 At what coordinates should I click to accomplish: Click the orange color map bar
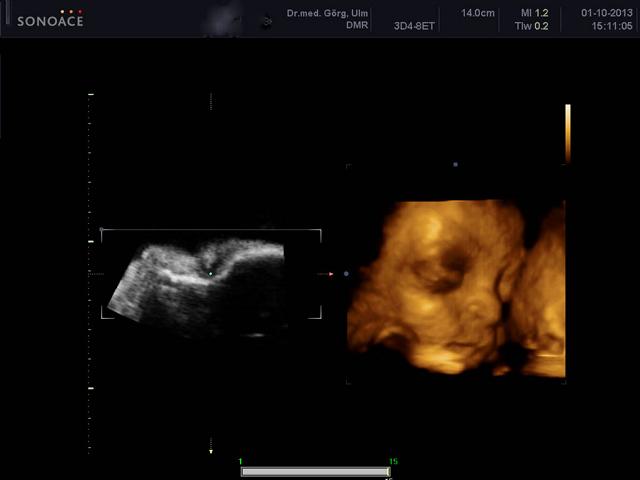coord(568,133)
